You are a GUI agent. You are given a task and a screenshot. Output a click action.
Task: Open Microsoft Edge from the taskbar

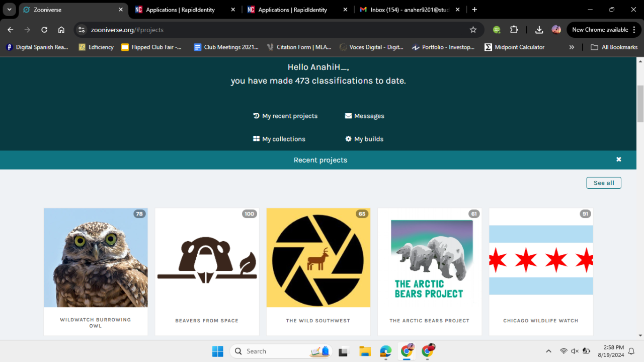pyautogui.click(x=386, y=351)
